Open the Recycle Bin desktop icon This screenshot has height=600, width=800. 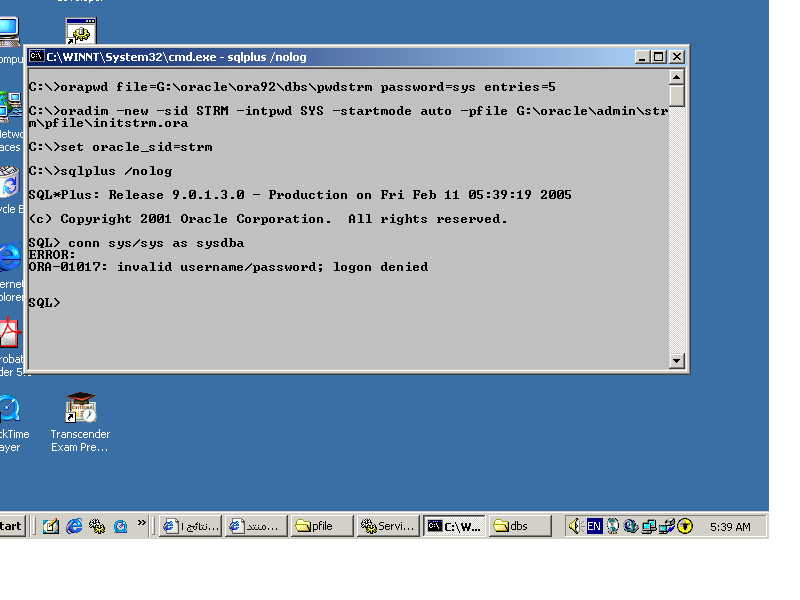coord(8,184)
